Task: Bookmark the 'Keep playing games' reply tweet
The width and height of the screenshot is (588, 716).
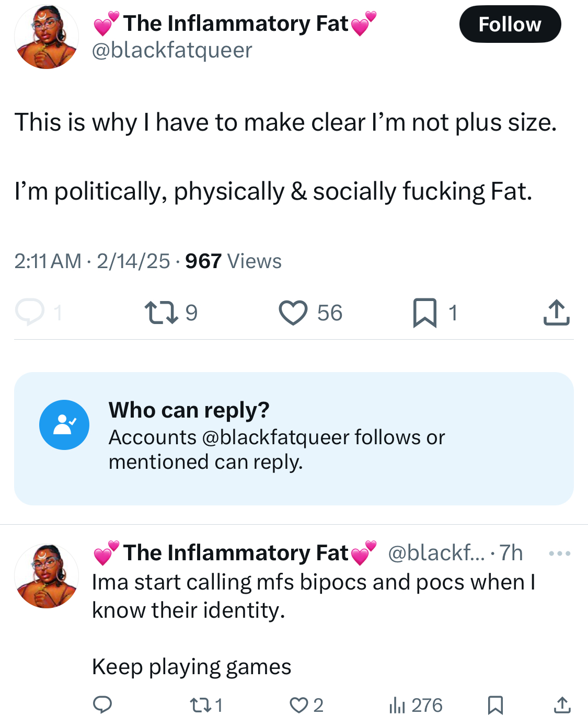Action: tap(495, 705)
